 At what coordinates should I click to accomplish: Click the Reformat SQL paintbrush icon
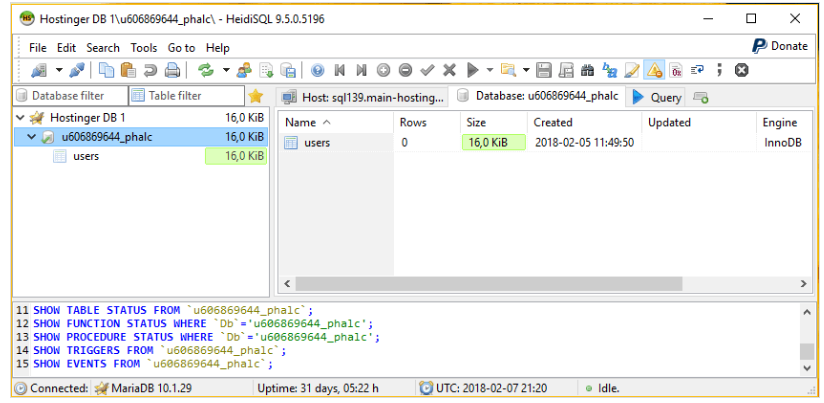click(631, 70)
